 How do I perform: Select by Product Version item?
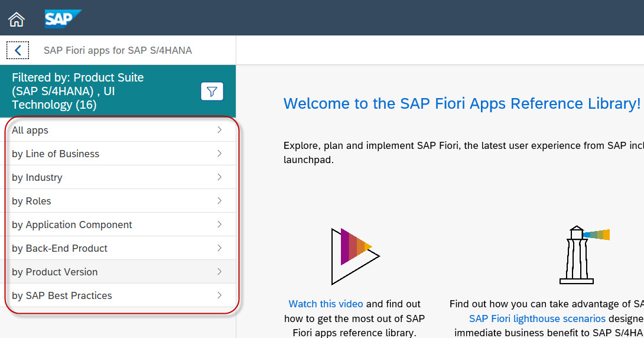pyautogui.click(x=118, y=272)
